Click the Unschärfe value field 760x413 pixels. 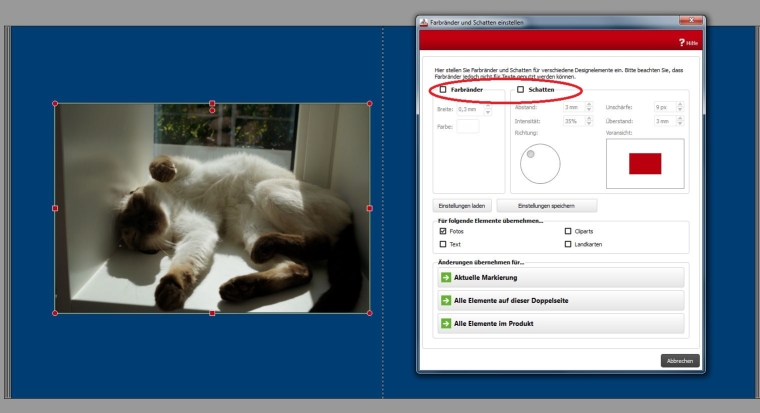[x=665, y=107]
